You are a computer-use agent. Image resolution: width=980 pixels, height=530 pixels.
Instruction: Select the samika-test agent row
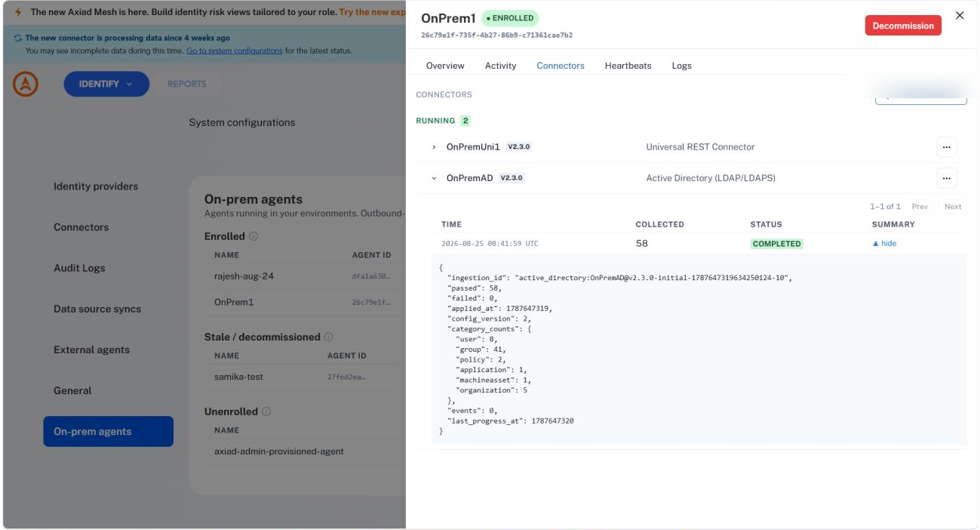pos(305,377)
